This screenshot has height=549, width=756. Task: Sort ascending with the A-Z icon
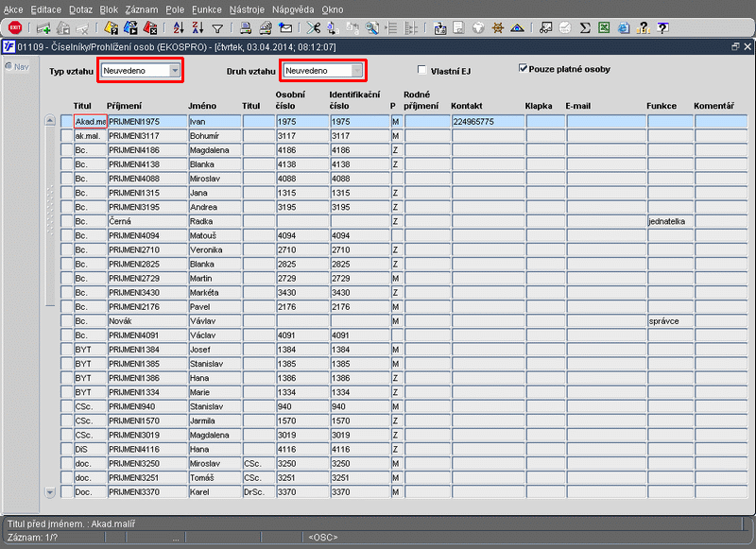pos(180,28)
